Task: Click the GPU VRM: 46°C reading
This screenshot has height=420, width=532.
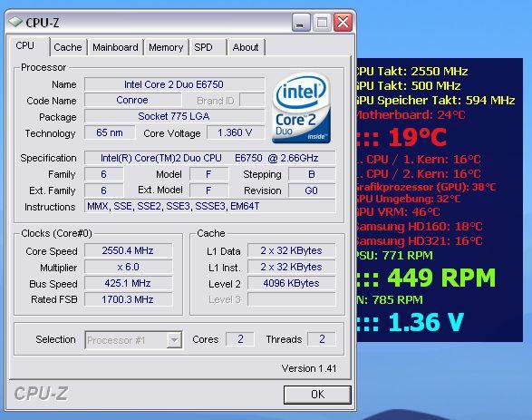Action: click(398, 212)
